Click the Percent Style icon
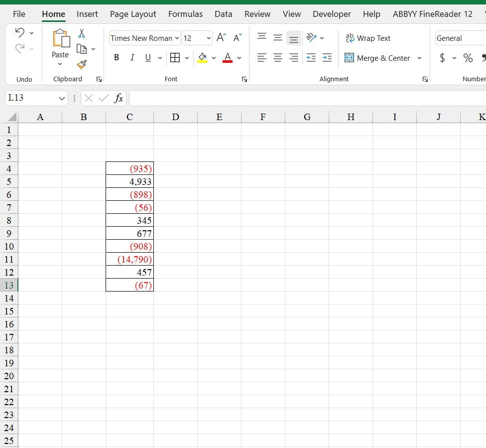 [468, 58]
